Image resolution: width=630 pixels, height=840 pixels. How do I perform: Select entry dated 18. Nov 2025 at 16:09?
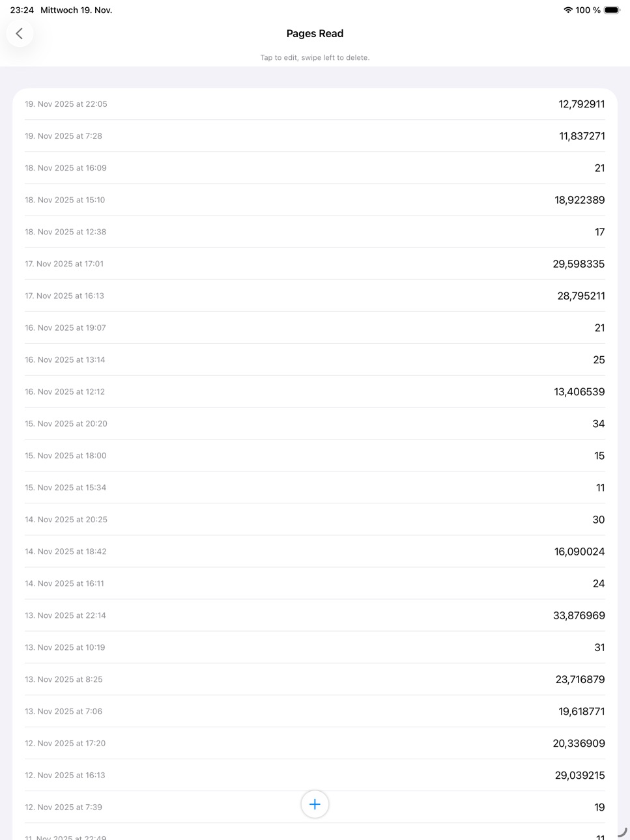coord(315,168)
